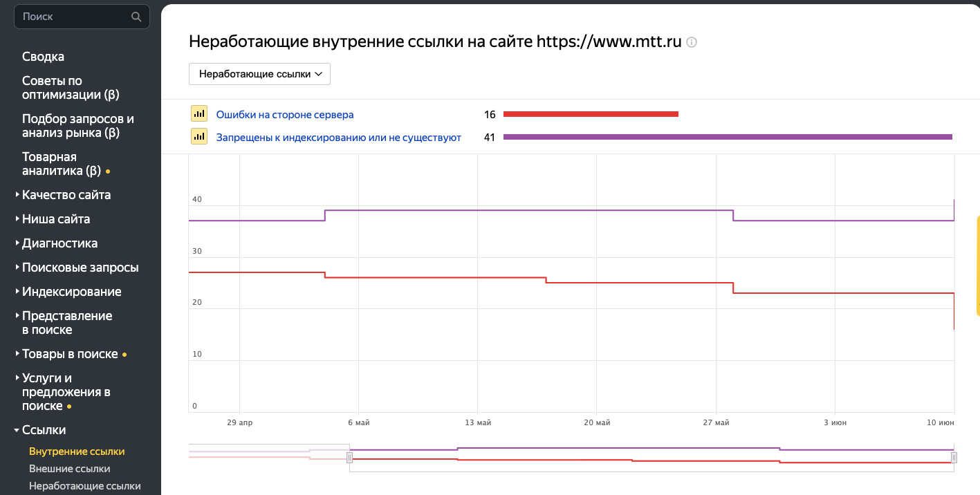This screenshot has width=980, height=495.
Task: Expand the Качество сайта section
Action: pos(66,195)
